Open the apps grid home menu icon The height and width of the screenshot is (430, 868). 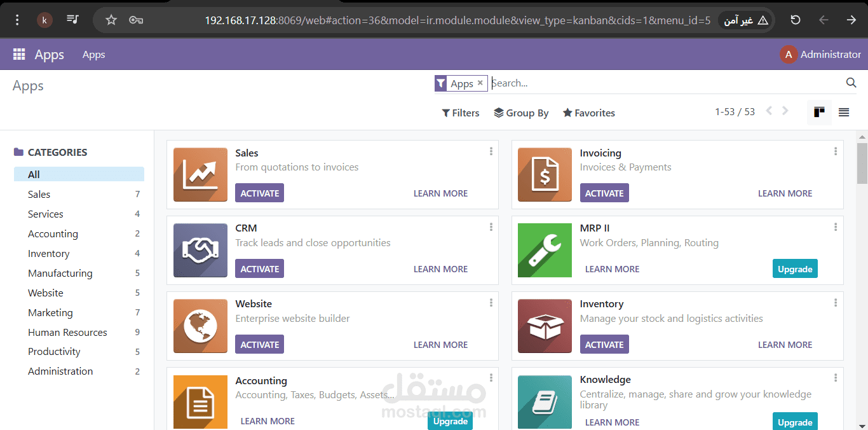coord(19,55)
